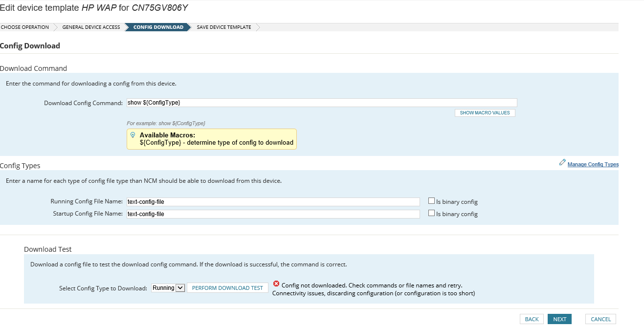Click the red error icon next to download result

[x=276, y=284]
